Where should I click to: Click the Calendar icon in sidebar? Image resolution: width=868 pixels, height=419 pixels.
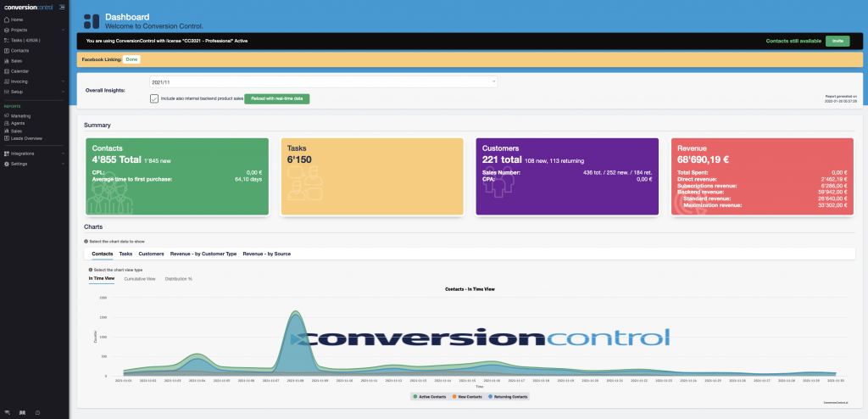coord(7,71)
